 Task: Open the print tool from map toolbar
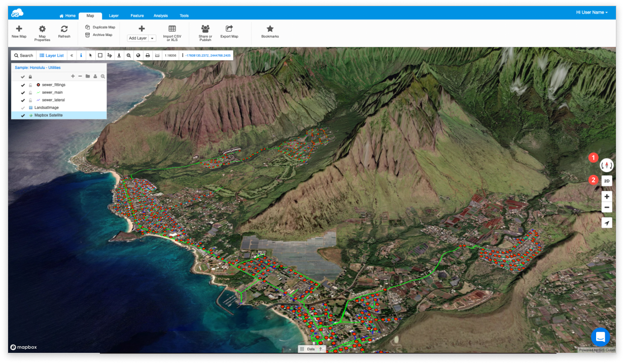pyautogui.click(x=147, y=55)
